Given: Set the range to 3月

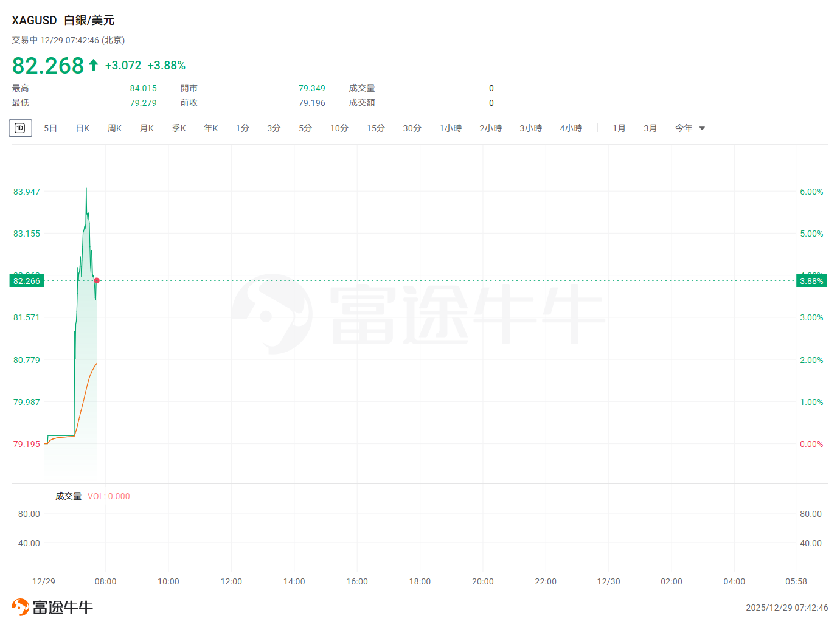Looking at the screenshot, I should tap(650, 128).
